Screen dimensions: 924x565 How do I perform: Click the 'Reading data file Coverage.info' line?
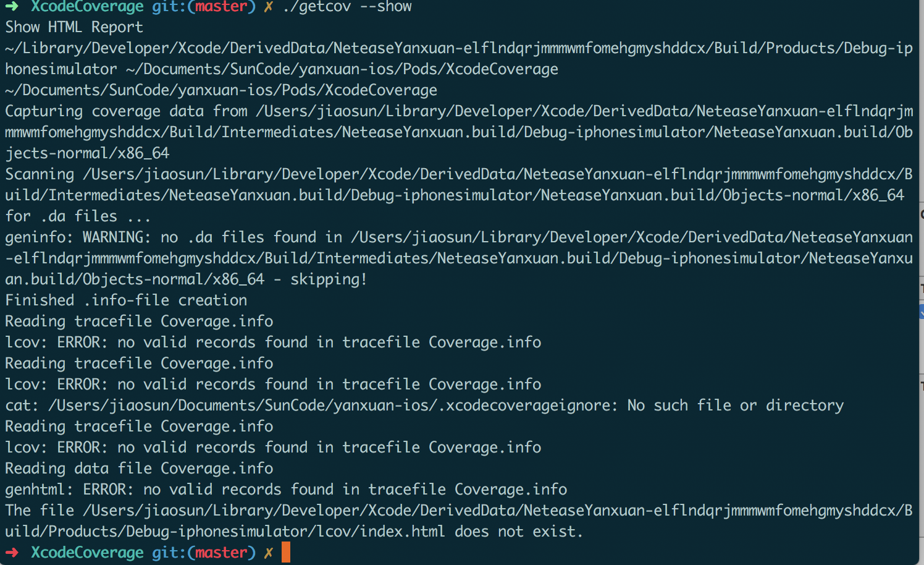coord(139,469)
